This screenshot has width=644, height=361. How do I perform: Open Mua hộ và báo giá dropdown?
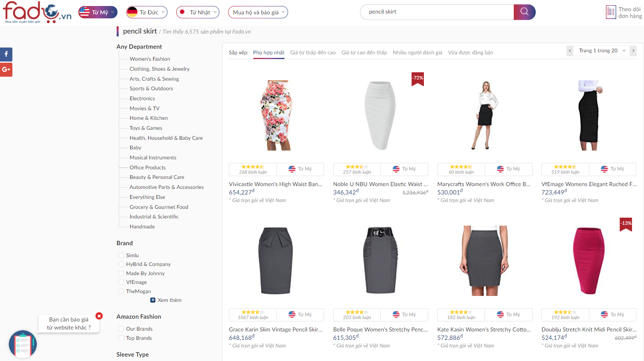tap(258, 12)
